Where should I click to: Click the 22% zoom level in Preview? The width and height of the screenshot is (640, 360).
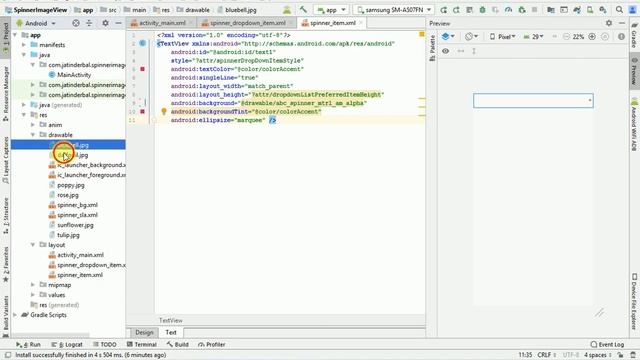[x=578, y=37]
